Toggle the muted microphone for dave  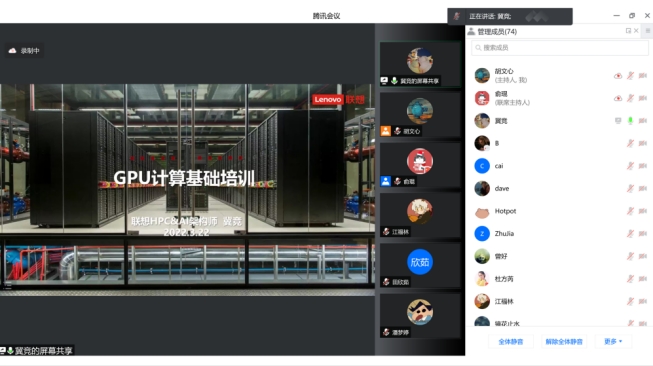point(631,189)
